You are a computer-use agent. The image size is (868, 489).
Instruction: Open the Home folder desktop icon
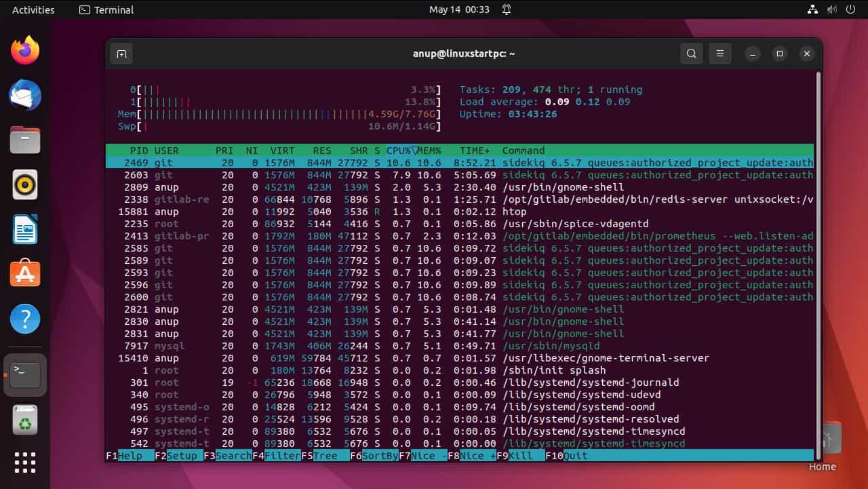coord(822,446)
